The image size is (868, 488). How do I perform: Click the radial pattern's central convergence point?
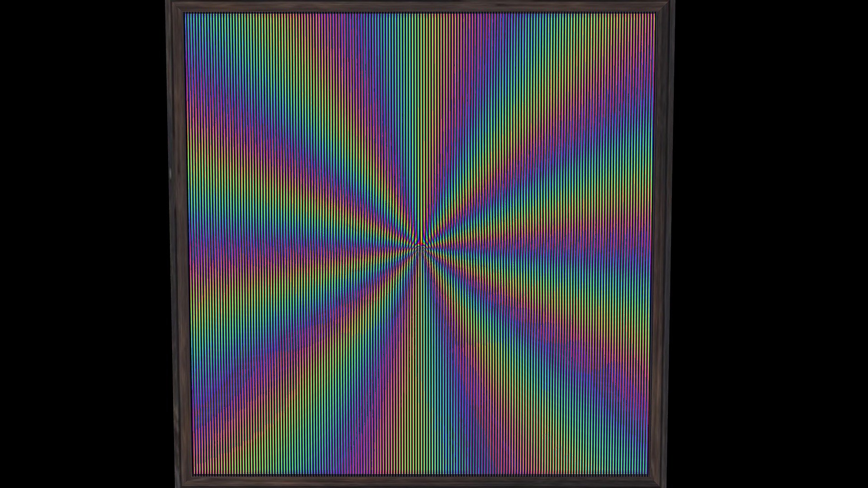click(420, 244)
